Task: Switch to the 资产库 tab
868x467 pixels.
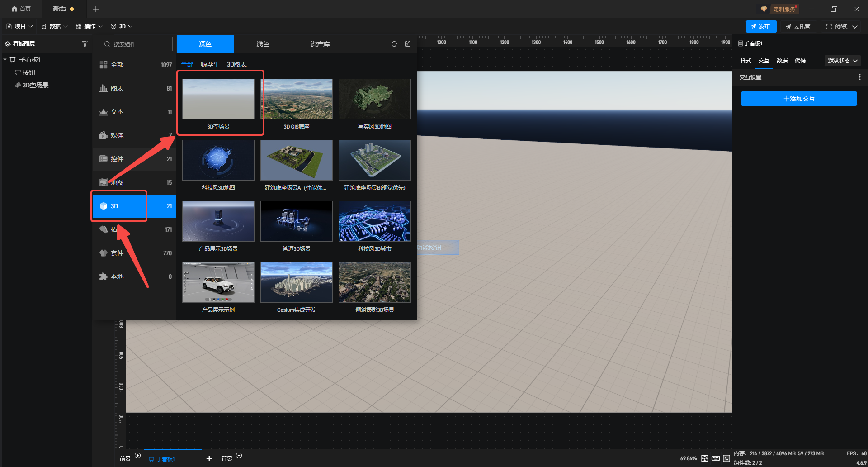Action: 320,44
